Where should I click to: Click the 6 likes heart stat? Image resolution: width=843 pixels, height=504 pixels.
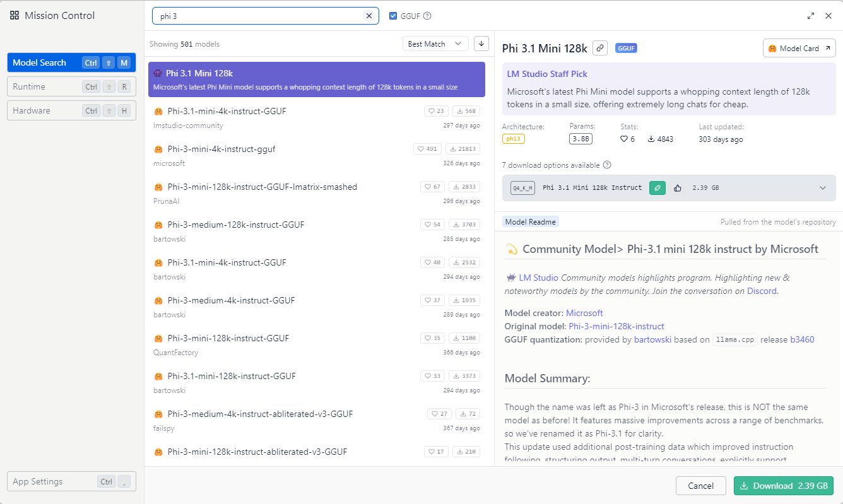(x=628, y=139)
